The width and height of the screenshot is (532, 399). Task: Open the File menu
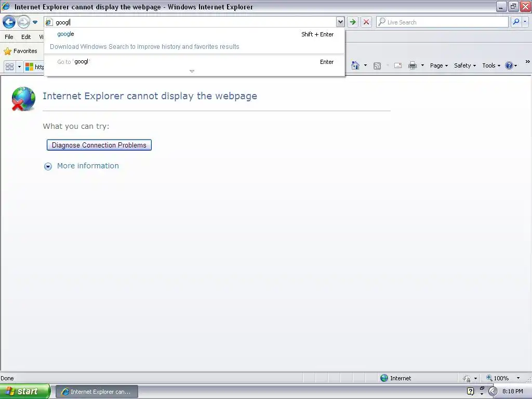click(9, 37)
